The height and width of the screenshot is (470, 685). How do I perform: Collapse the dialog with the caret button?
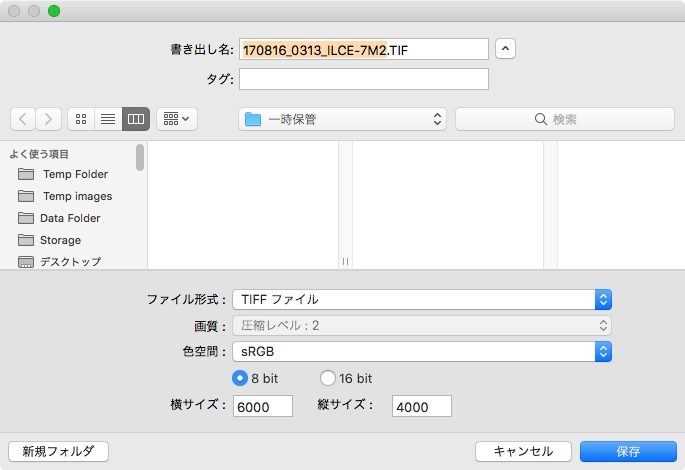[505, 48]
